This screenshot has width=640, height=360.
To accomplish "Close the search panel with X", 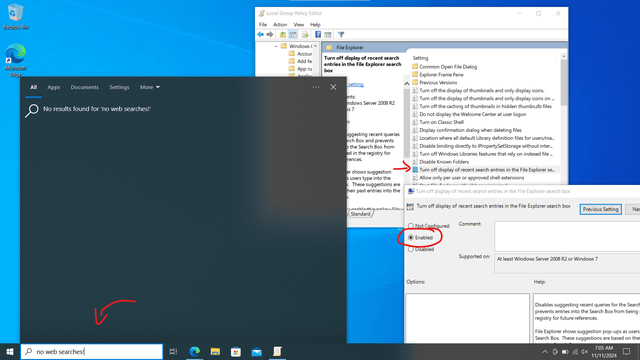I will pos(333,87).
